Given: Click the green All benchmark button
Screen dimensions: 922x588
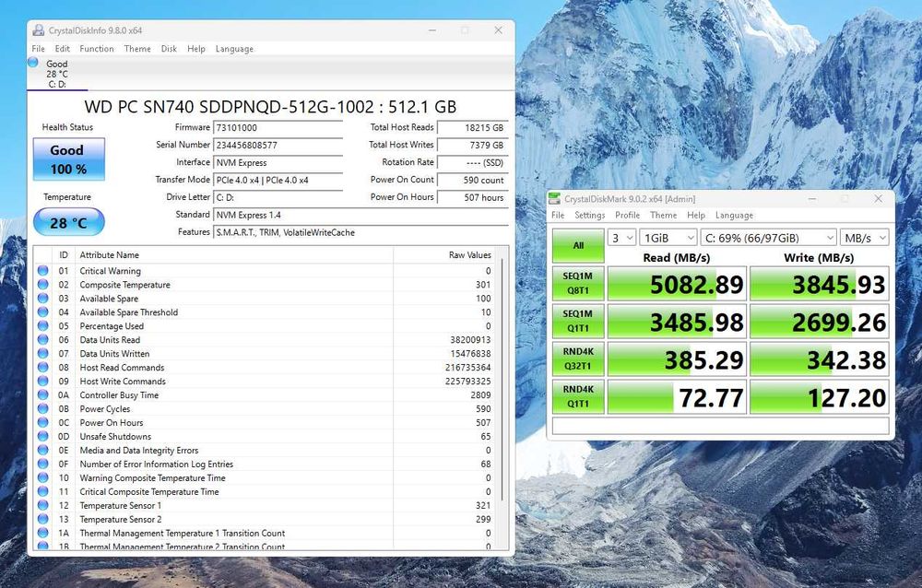Looking at the screenshot, I should 578,245.
